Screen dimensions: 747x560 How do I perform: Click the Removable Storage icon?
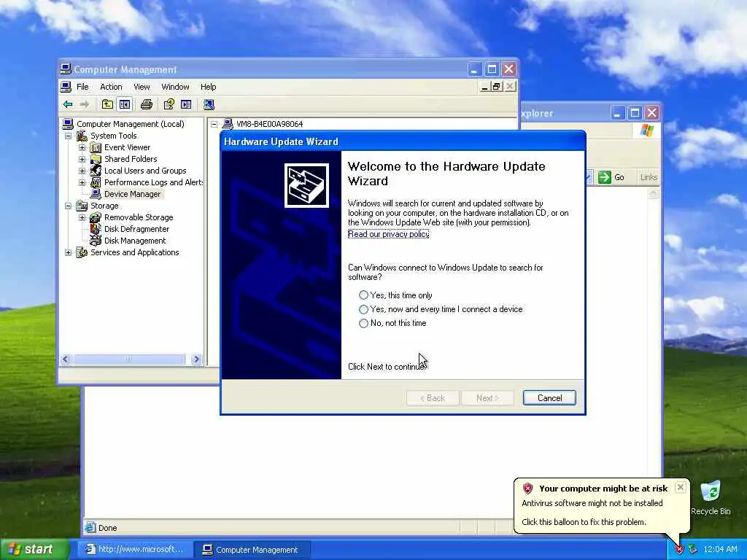(96, 217)
